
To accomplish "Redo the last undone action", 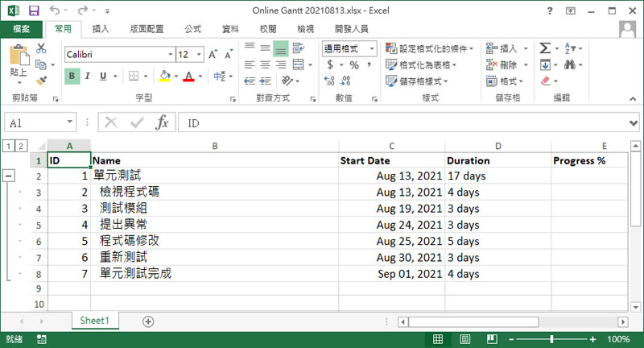I will point(84,10).
